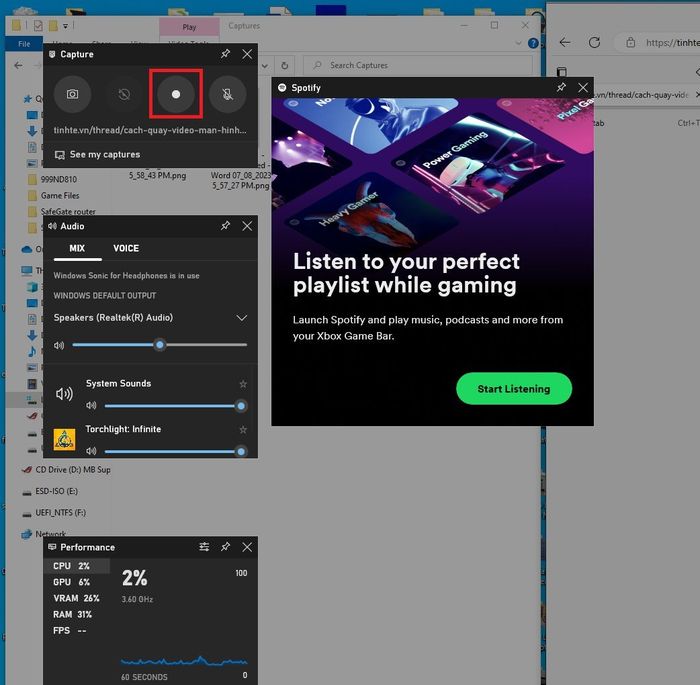
Task: Open the File tab in File Explorer
Action: (24, 44)
